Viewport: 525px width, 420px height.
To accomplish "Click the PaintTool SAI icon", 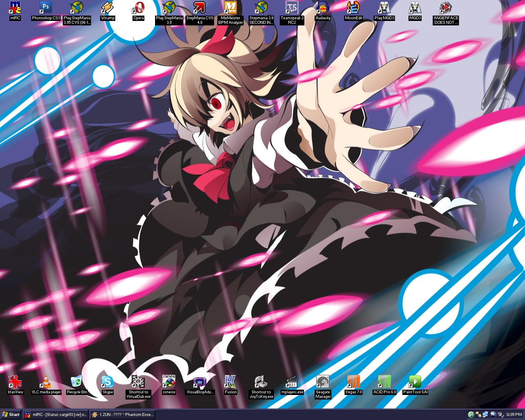I will pos(415,382).
